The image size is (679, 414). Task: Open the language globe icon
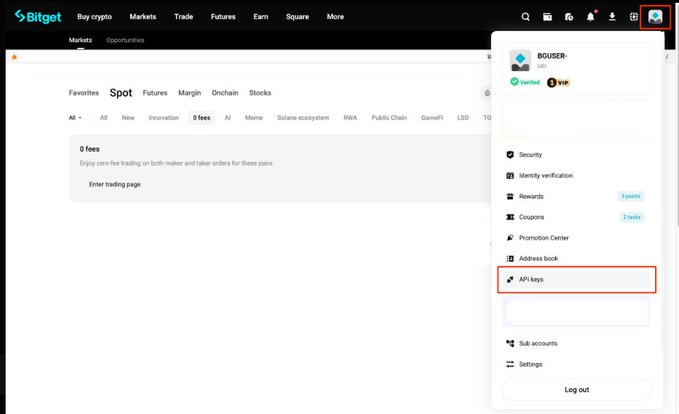tap(634, 17)
